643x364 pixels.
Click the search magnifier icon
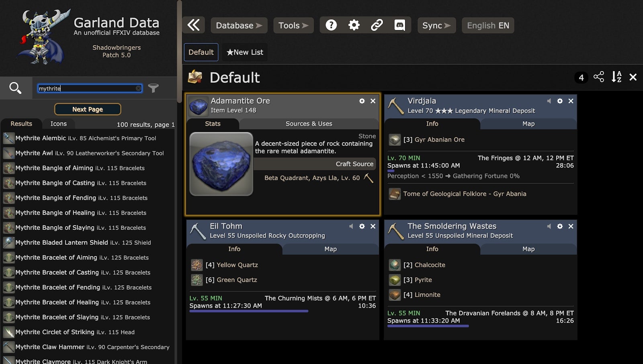(x=15, y=88)
